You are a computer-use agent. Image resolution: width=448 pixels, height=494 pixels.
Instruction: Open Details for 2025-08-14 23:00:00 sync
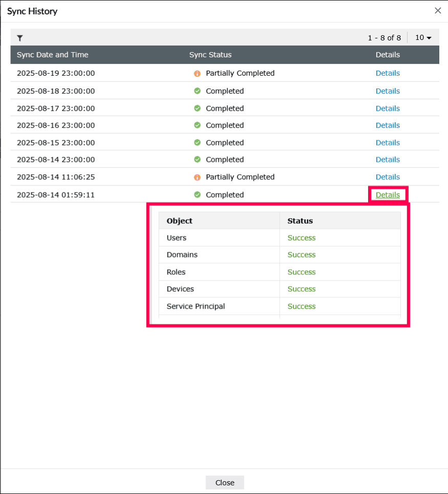(x=388, y=160)
